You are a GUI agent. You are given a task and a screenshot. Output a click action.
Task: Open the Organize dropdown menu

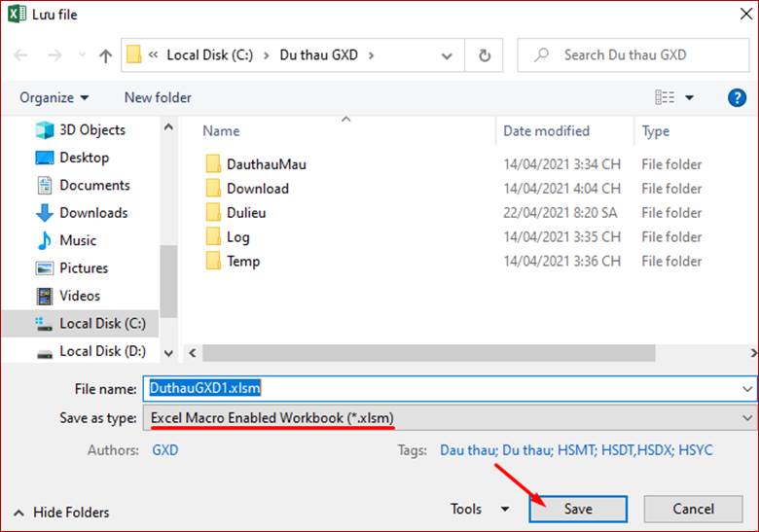pyautogui.click(x=54, y=97)
